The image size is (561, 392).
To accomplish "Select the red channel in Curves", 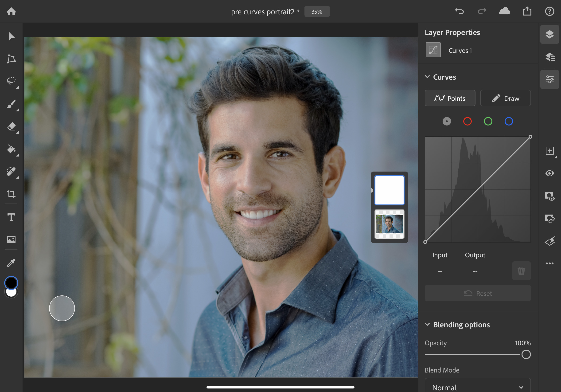I will (467, 121).
